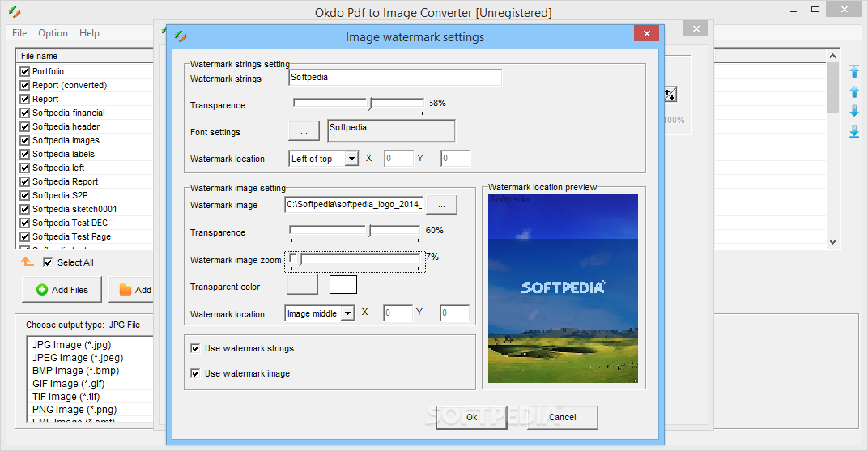Toggle the Select All checkbox
868x451 pixels.
pos(48,262)
